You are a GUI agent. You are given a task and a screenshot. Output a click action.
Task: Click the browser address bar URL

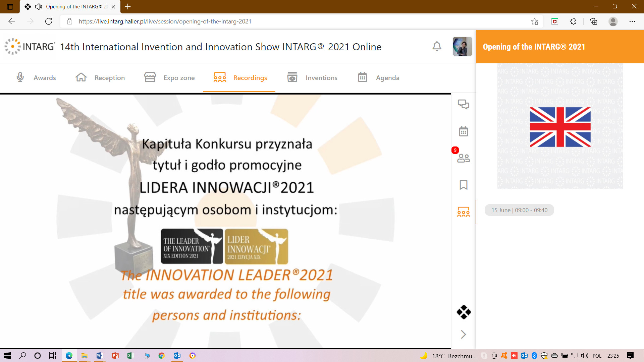tap(165, 21)
